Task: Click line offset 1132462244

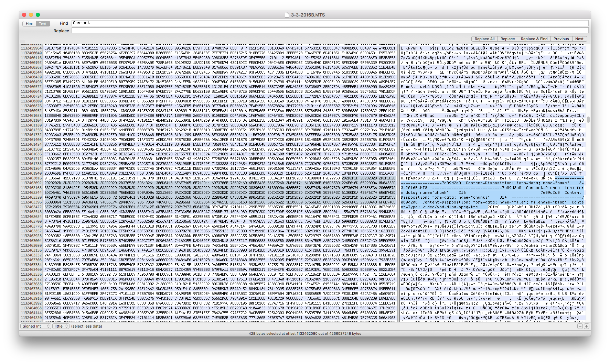Action: click(x=31, y=192)
